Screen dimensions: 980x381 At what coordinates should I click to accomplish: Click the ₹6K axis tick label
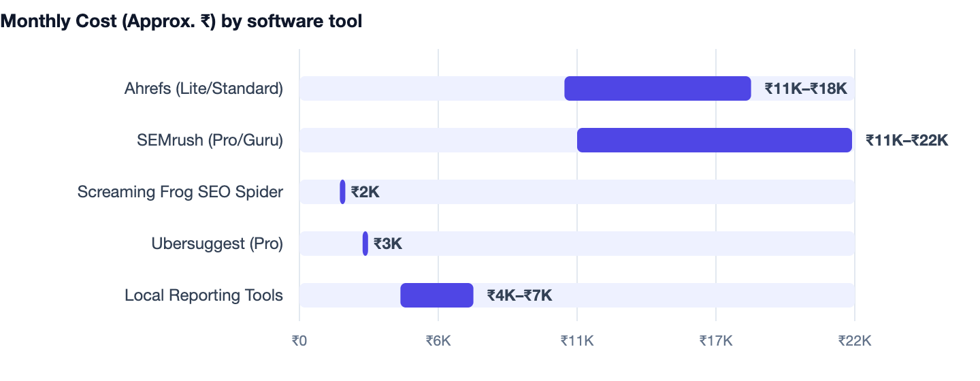point(438,340)
